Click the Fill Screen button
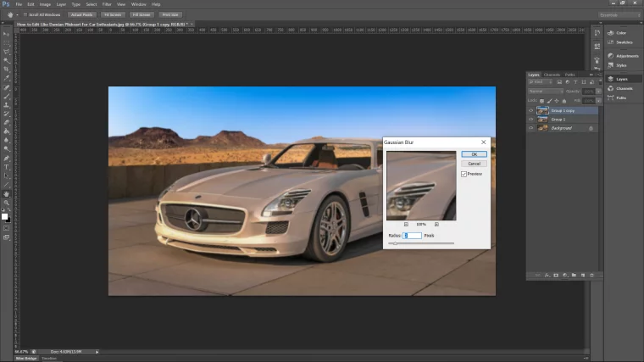Image resolution: width=644 pixels, height=362 pixels. (142, 14)
